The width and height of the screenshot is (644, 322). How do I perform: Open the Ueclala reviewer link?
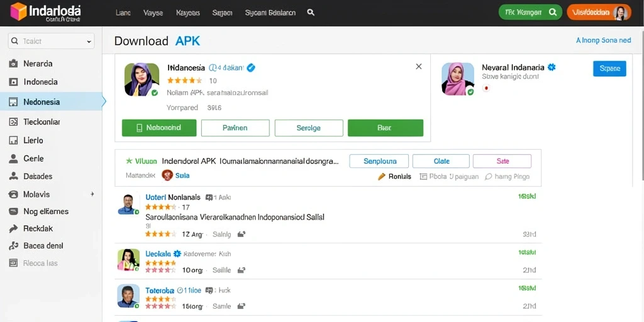coord(158,254)
